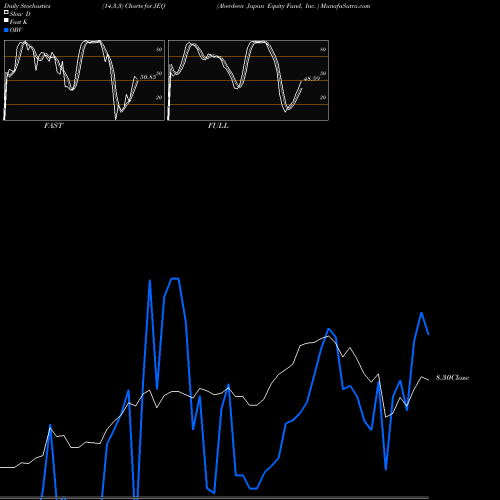Click the 50 level label in FAST chart
Image resolution: width=500 pixels, height=500 pixels.
[159, 73]
